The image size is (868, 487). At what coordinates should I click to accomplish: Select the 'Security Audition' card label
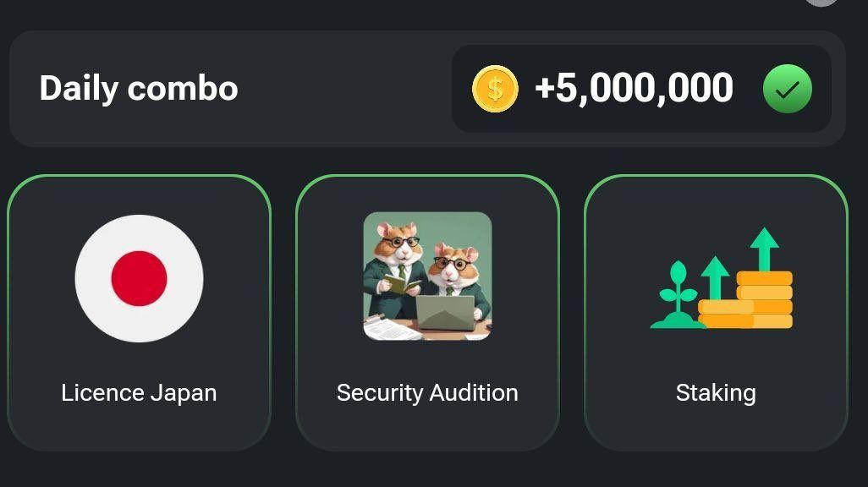[x=427, y=393]
